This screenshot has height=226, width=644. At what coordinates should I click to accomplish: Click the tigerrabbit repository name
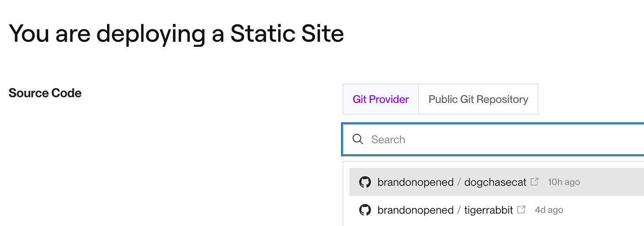pyautogui.click(x=489, y=210)
